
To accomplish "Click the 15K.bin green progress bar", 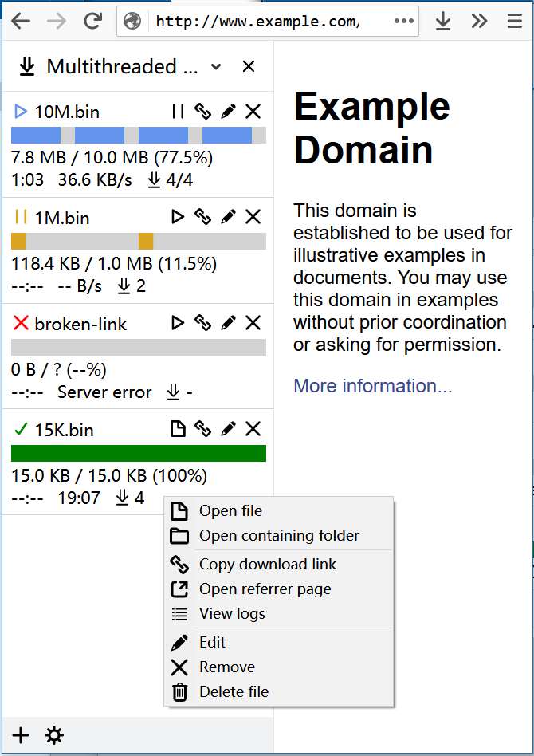I will point(139,453).
